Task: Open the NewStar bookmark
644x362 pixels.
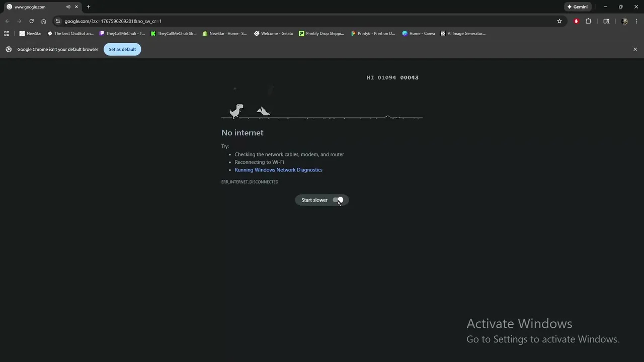Action: tap(31, 34)
